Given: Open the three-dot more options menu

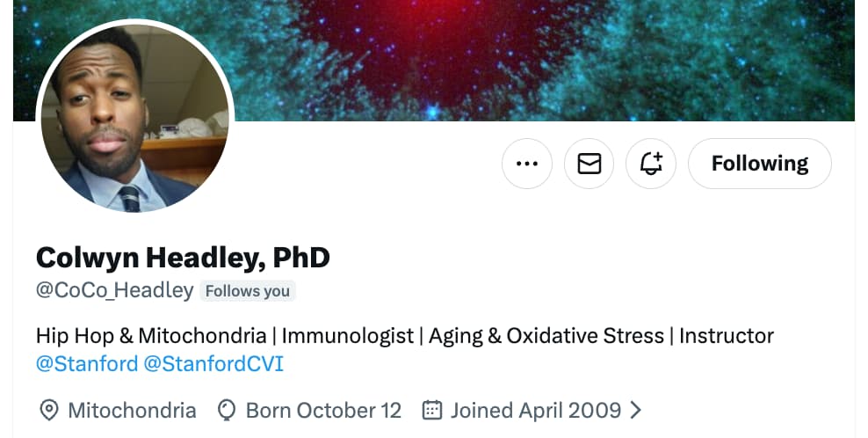Looking at the screenshot, I should (x=527, y=164).
